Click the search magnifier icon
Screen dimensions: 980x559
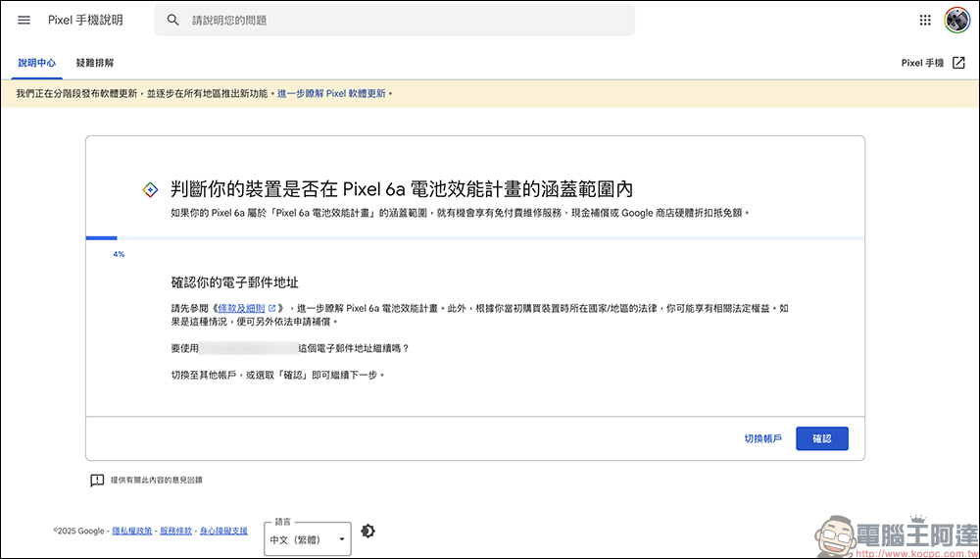[173, 20]
